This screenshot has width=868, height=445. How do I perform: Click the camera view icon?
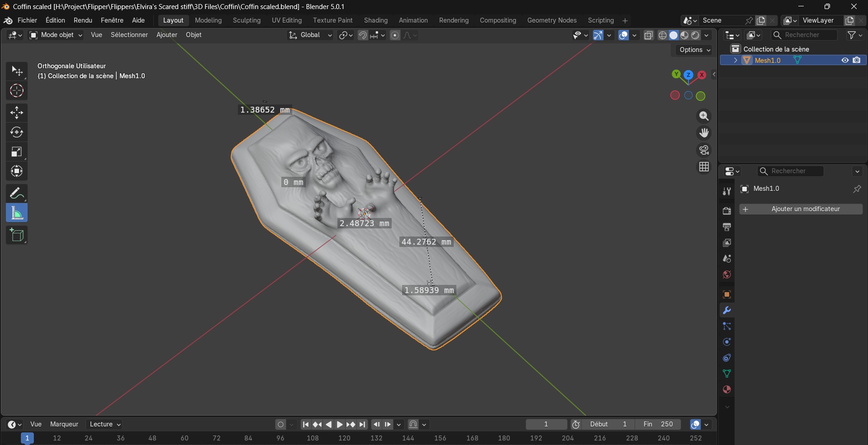[704, 150]
